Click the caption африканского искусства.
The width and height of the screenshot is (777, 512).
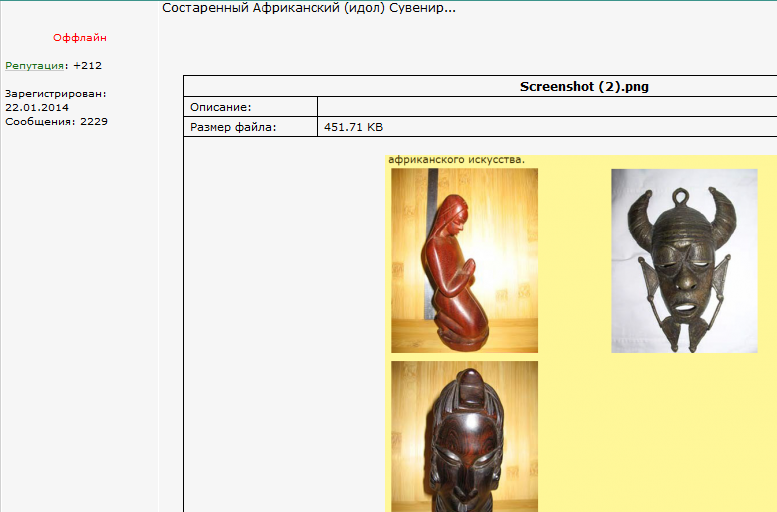coord(456,160)
